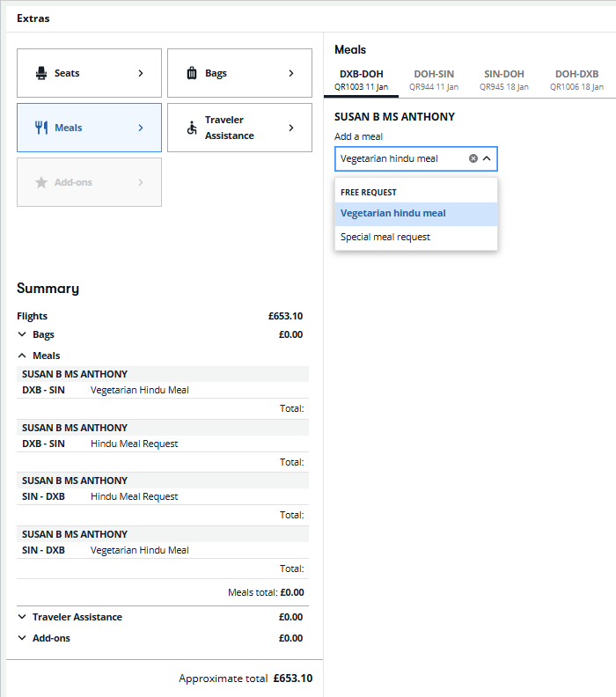Open the DOH-DXB flight tab
This screenshot has height=697, width=616.
point(576,80)
